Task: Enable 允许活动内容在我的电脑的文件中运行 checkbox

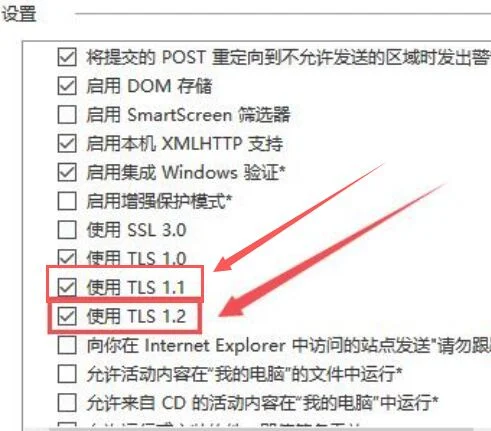Action: pyautogui.click(x=67, y=374)
